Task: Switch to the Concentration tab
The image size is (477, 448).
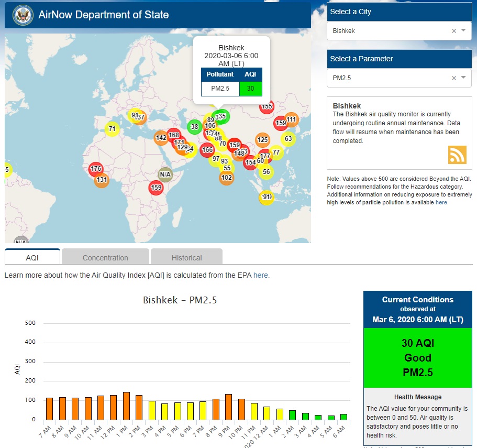Action: 105,258
